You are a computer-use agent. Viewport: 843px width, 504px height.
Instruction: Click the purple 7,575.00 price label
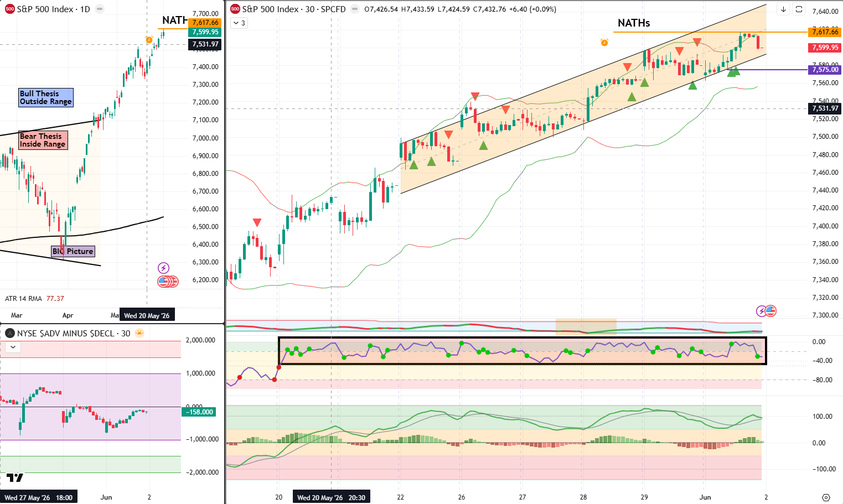tap(825, 70)
